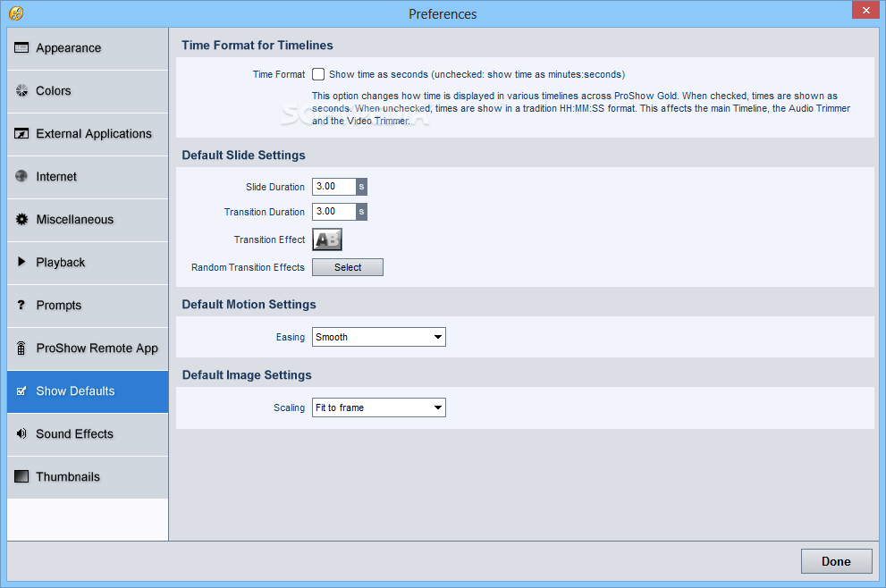Click the Appearance category icon
Screen dimensions: 886x588
tap(21, 47)
